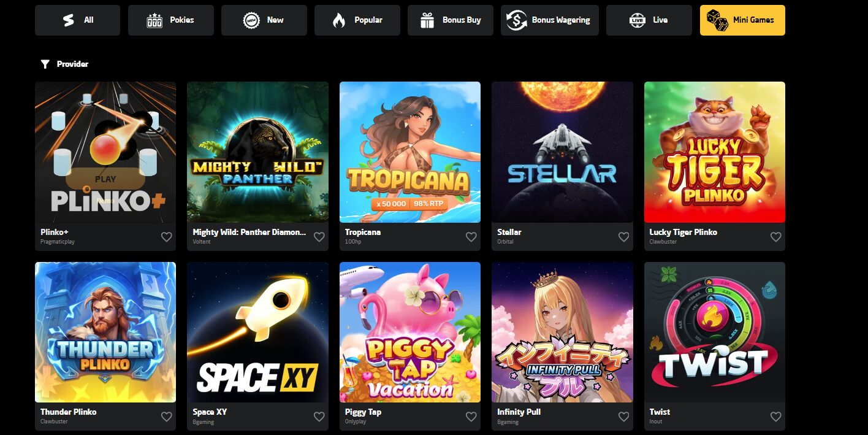Open the Space XY game thumbnail
This screenshot has width=868, height=435.
(x=257, y=332)
